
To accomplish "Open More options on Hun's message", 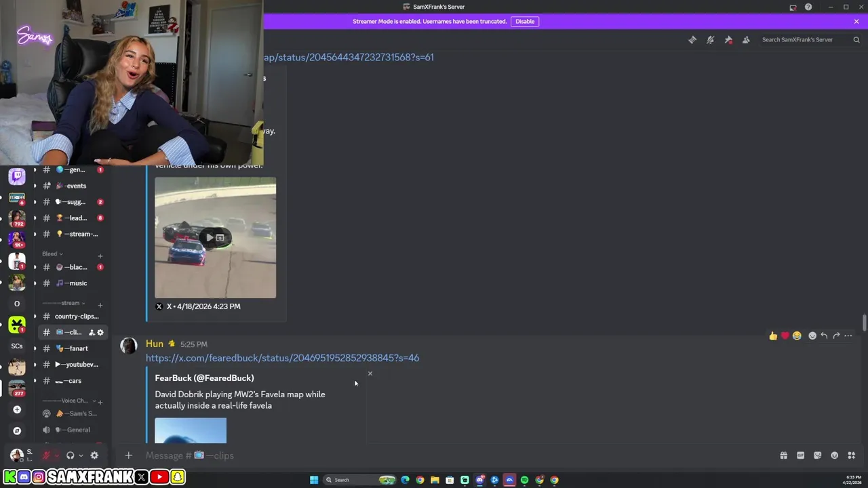I will [848, 335].
